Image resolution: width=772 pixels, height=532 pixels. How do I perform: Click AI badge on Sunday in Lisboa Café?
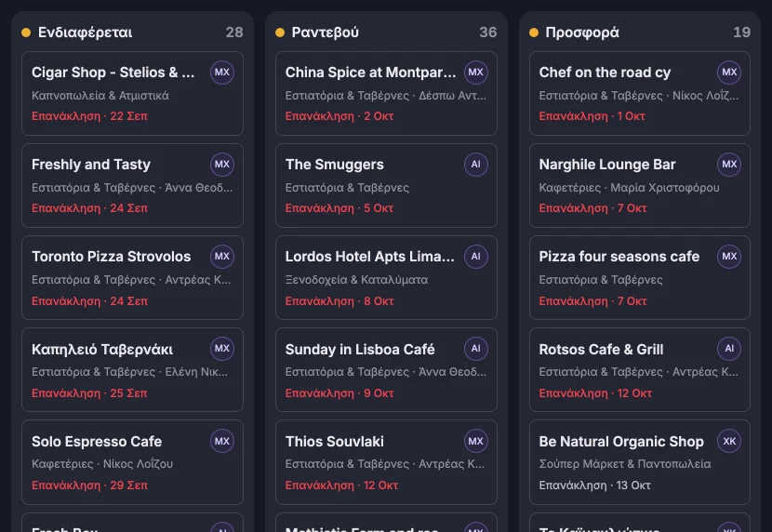pos(475,349)
